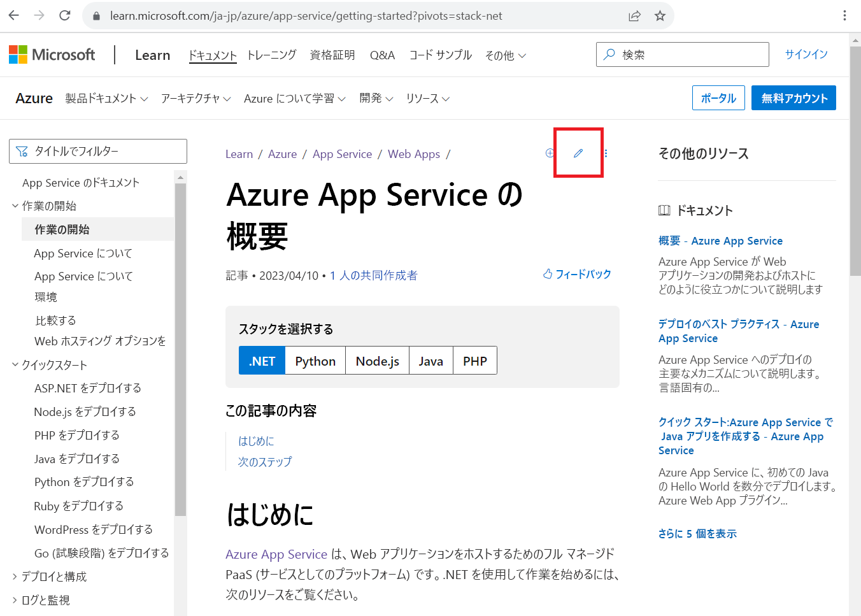Select the PHP stack tab
Screen dimensions: 861x616
coord(475,361)
